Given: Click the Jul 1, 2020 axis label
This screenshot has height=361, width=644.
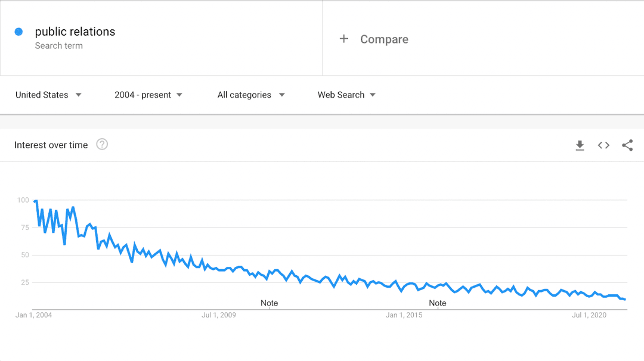Looking at the screenshot, I should pyautogui.click(x=589, y=315).
